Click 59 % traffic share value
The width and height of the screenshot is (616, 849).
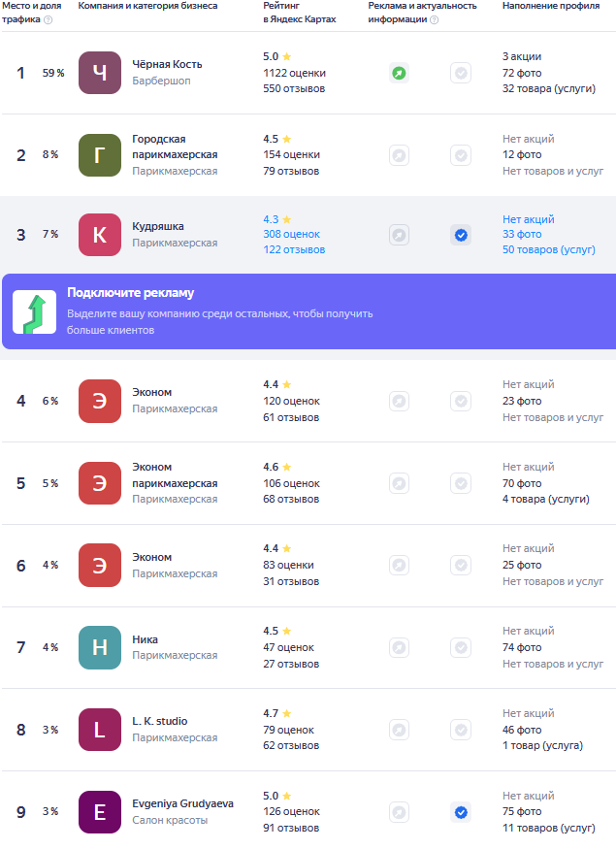coord(53,73)
